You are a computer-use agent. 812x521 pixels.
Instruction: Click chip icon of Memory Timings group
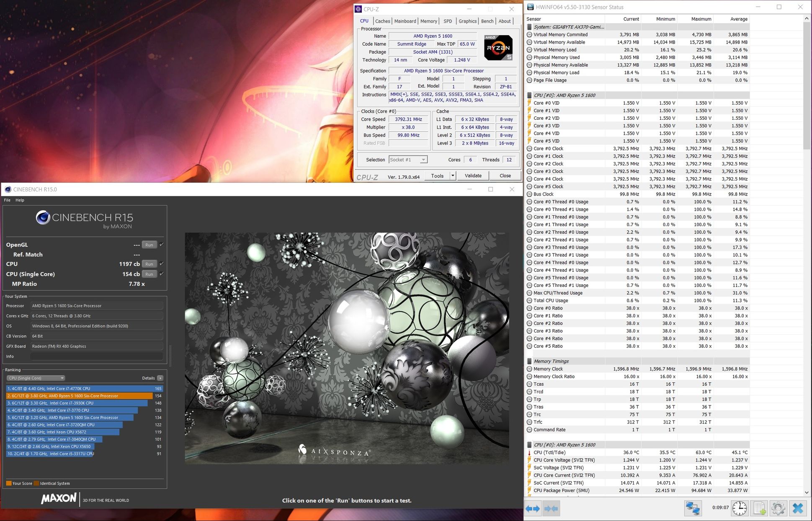coord(529,361)
